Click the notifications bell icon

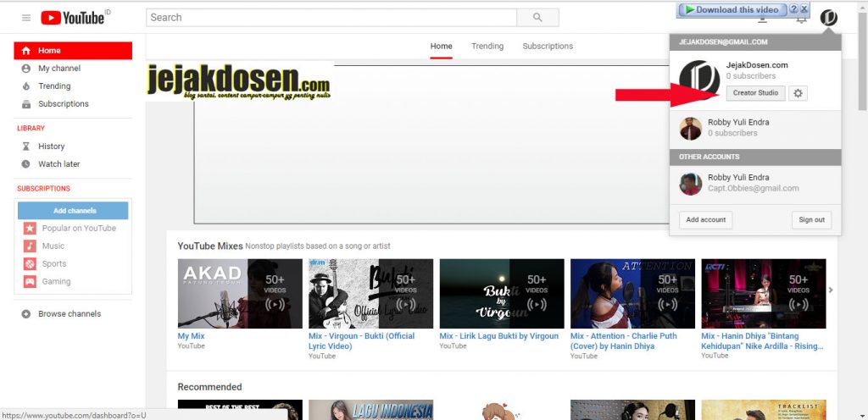pyautogui.click(x=800, y=19)
